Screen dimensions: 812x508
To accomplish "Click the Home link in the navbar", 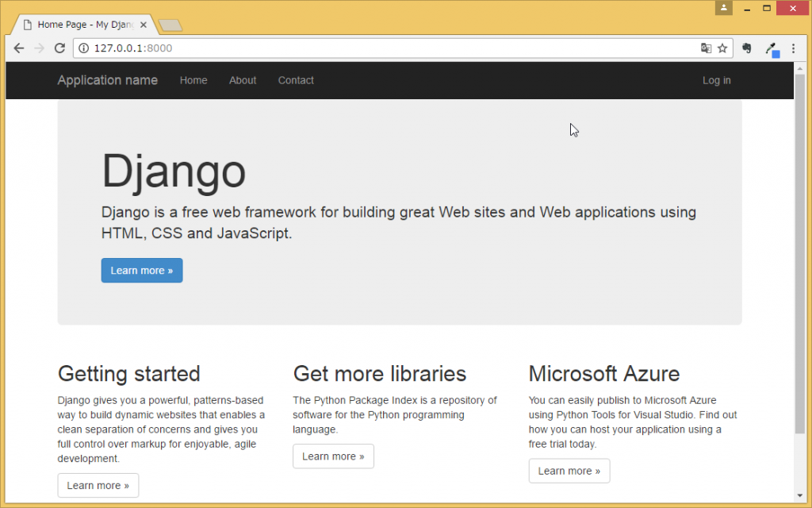I will point(193,80).
